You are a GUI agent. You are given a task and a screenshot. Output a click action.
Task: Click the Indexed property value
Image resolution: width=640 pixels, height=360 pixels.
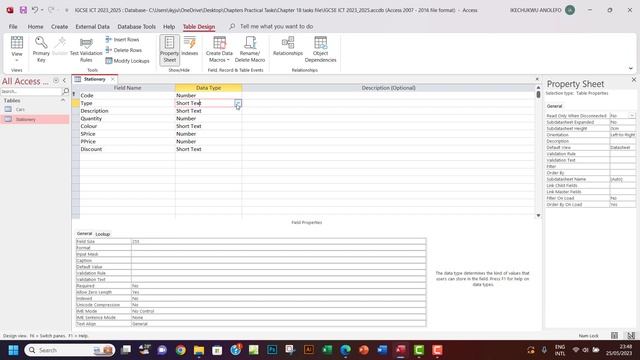pos(279,299)
